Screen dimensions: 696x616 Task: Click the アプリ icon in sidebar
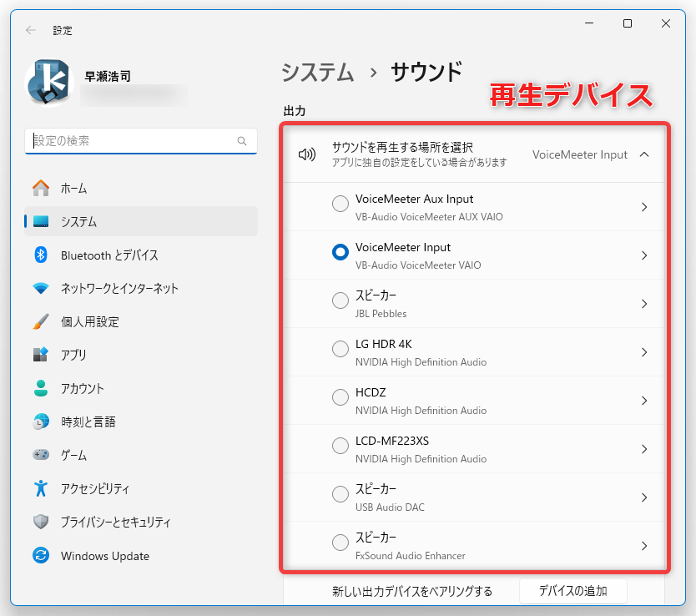pos(41,355)
